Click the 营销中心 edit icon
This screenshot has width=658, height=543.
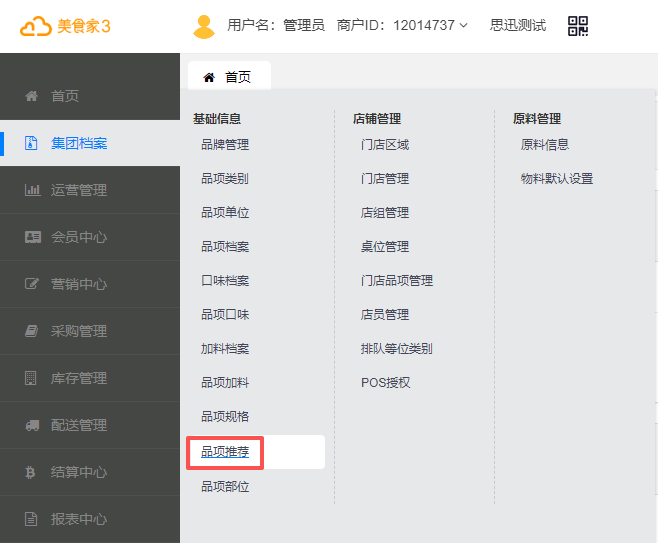32,284
